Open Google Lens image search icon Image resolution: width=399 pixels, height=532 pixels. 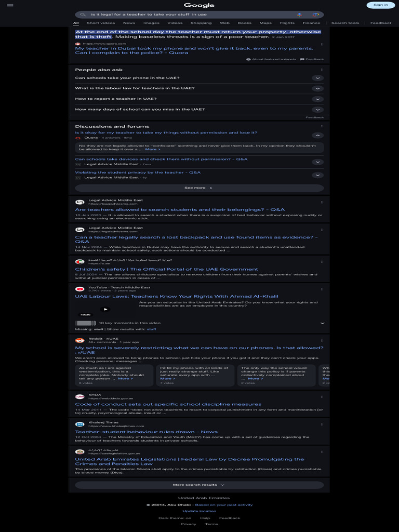coord(315,15)
